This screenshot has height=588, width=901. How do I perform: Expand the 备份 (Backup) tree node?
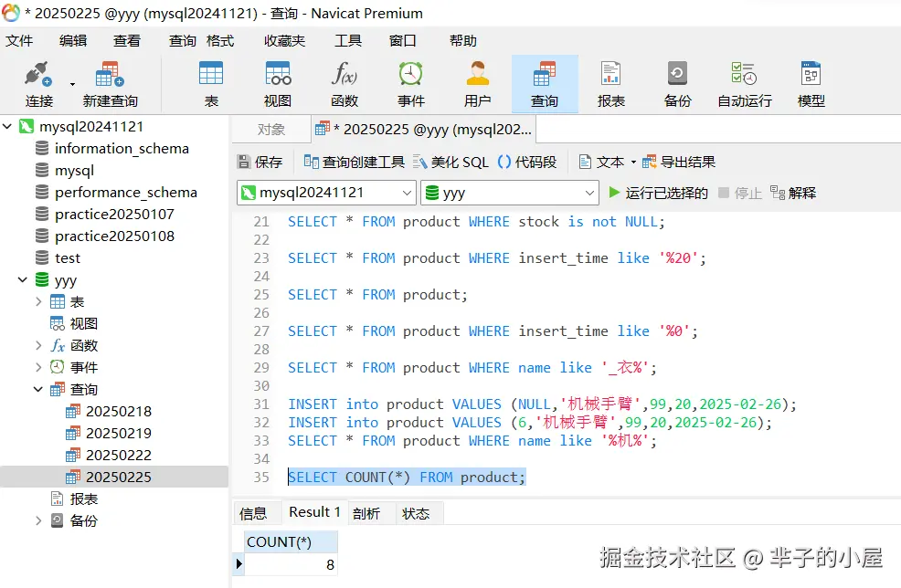pyautogui.click(x=38, y=520)
